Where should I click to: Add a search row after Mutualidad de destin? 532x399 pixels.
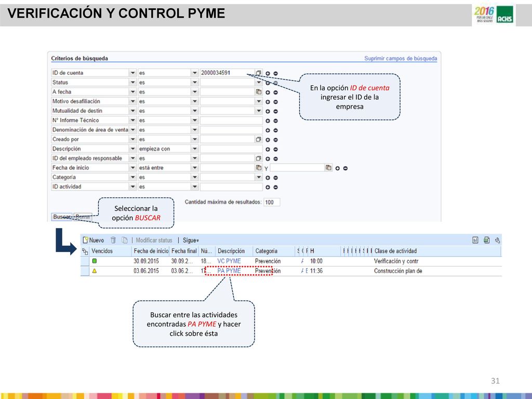268,111
